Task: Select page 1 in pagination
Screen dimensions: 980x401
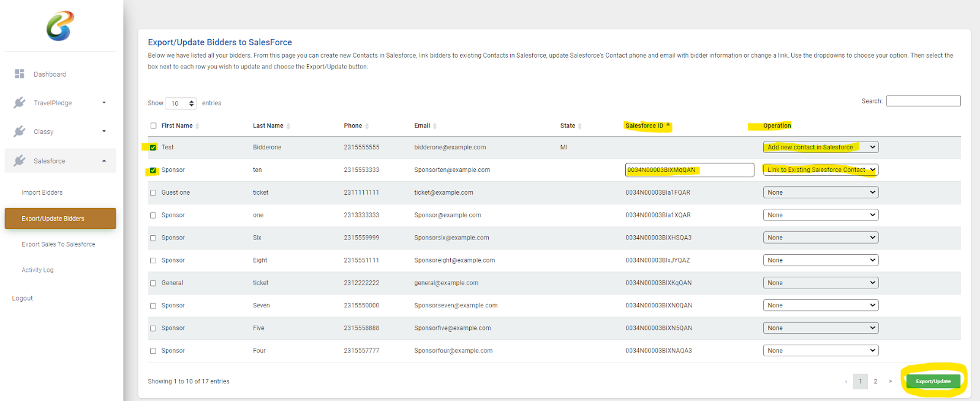Action: [x=861, y=381]
